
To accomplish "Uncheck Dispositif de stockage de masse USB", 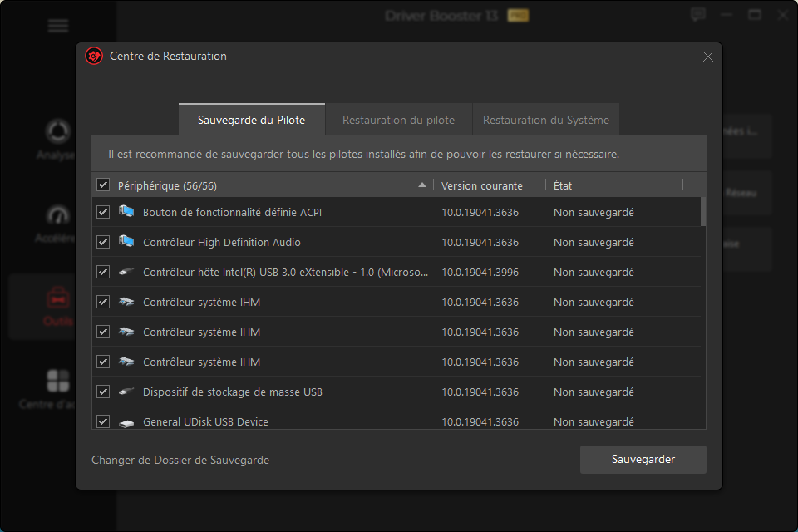I will [103, 392].
